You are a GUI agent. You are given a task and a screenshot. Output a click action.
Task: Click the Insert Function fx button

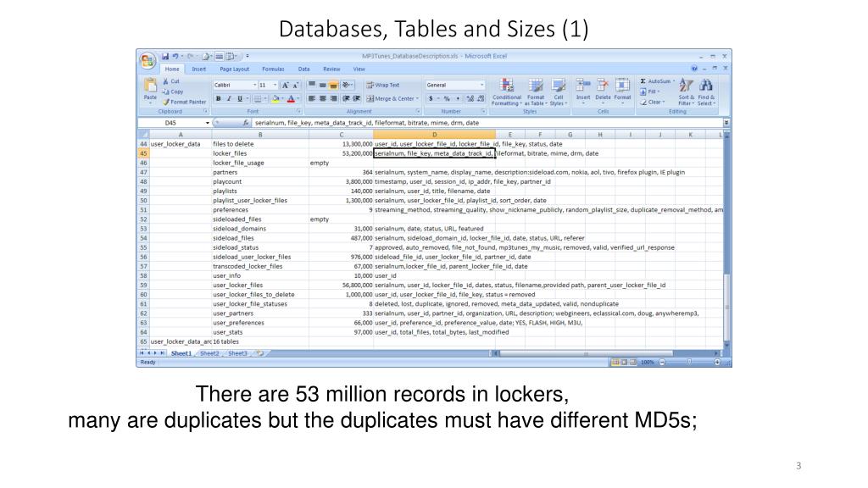tap(245, 123)
